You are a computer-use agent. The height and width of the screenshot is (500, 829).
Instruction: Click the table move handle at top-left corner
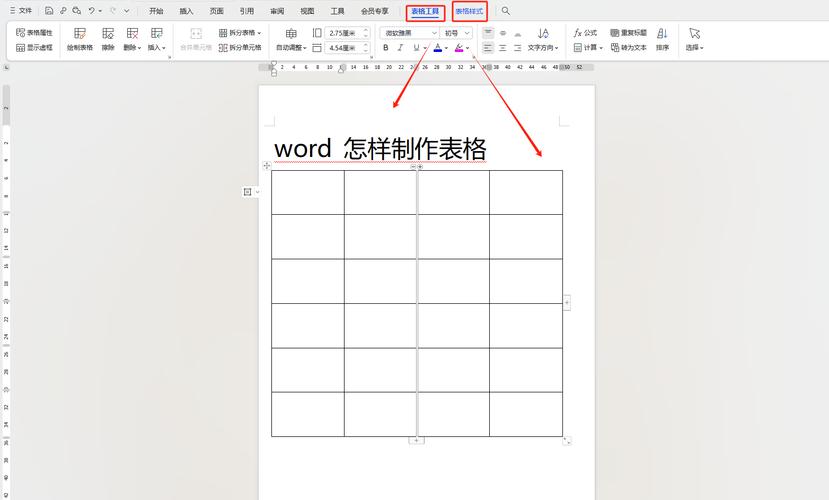(x=267, y=165)
